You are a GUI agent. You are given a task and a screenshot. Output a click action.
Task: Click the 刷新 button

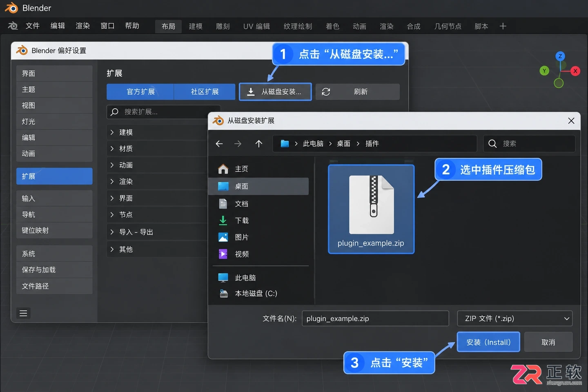click(x=358, y=92)
